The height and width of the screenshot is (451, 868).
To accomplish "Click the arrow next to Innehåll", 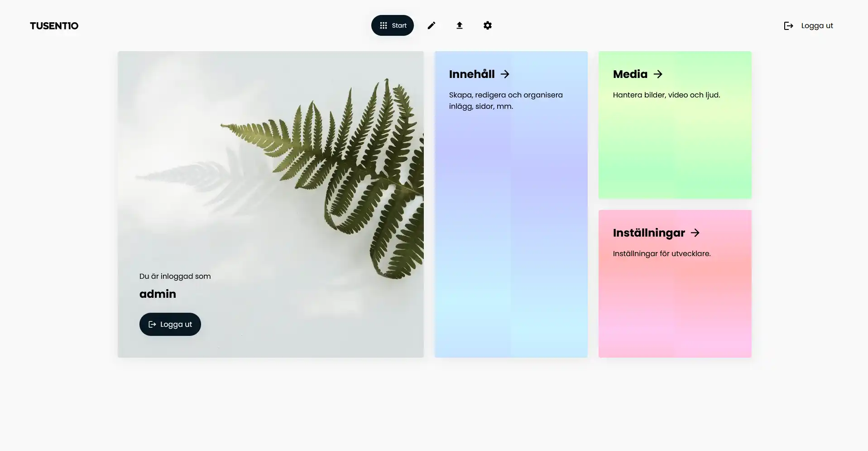I will click(505, 74).
